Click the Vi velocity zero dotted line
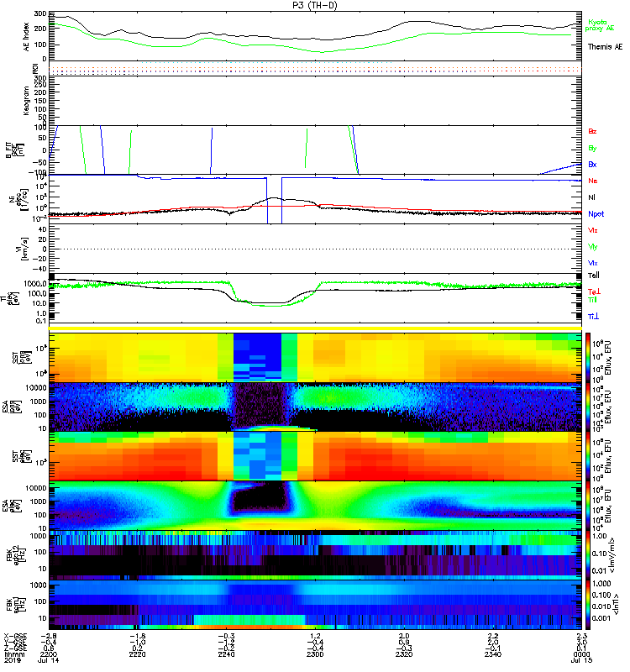Image resolution: width=630 pixels, height=672 pixels. [316, 249]
